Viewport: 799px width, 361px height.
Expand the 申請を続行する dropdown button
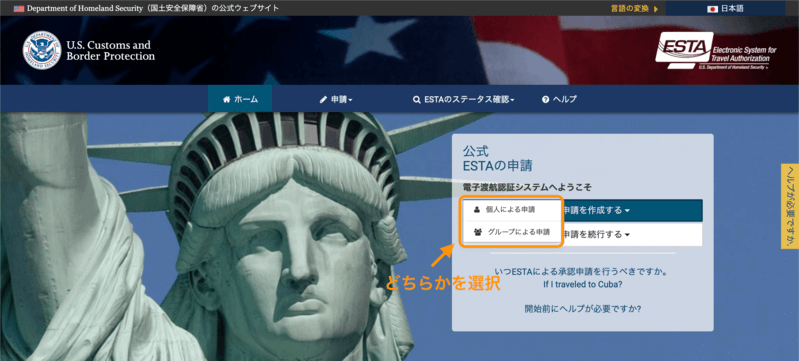[x=631, y=235]
